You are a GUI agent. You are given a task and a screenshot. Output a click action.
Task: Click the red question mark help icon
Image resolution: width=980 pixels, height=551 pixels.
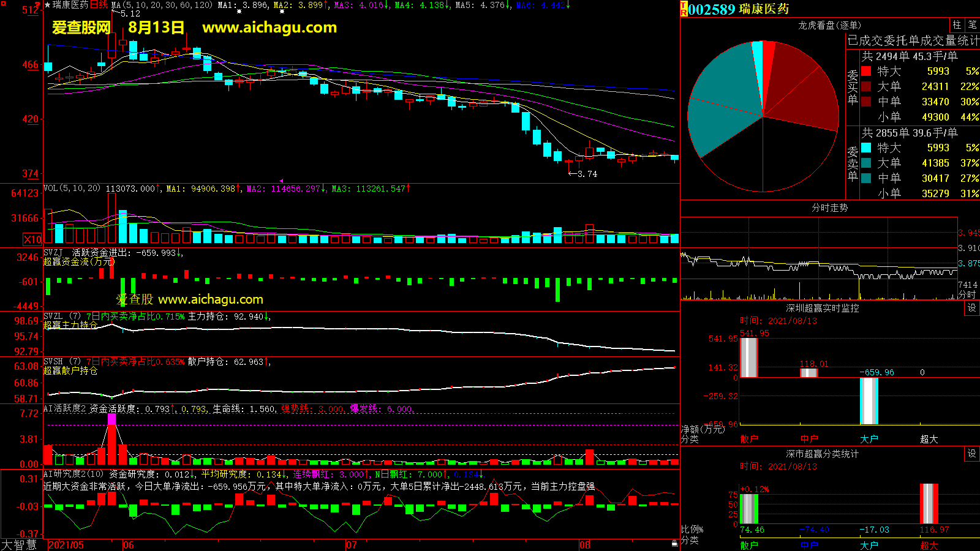[x=38, y=5]
